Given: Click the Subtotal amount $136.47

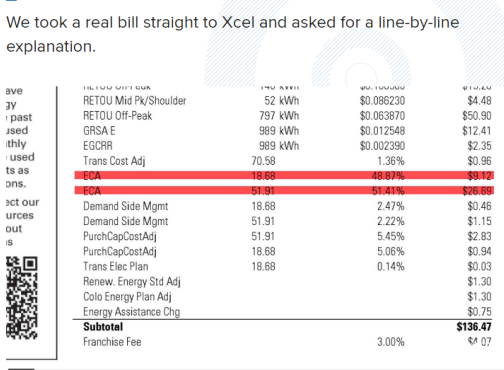Looking at the screenshot, I should point(474,327).
